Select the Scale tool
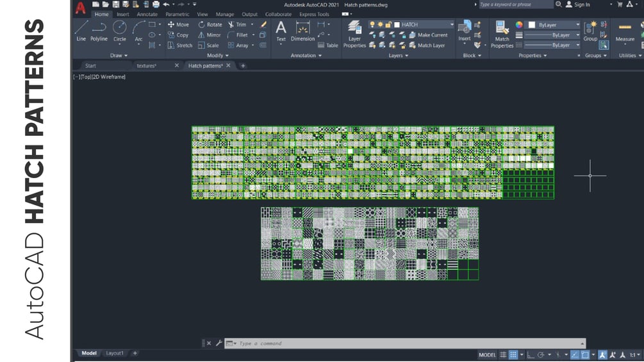Screen dimensions: 644x362 coord(208,45)
